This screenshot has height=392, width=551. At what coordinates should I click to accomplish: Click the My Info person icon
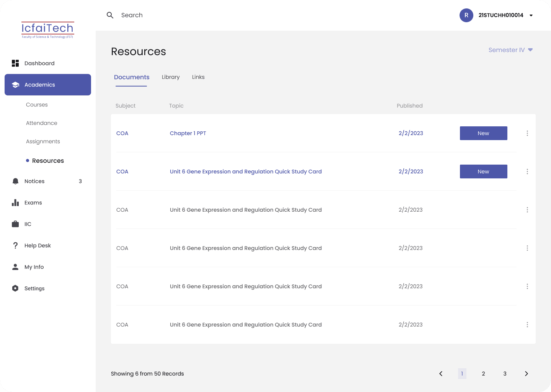click(15, 267)
